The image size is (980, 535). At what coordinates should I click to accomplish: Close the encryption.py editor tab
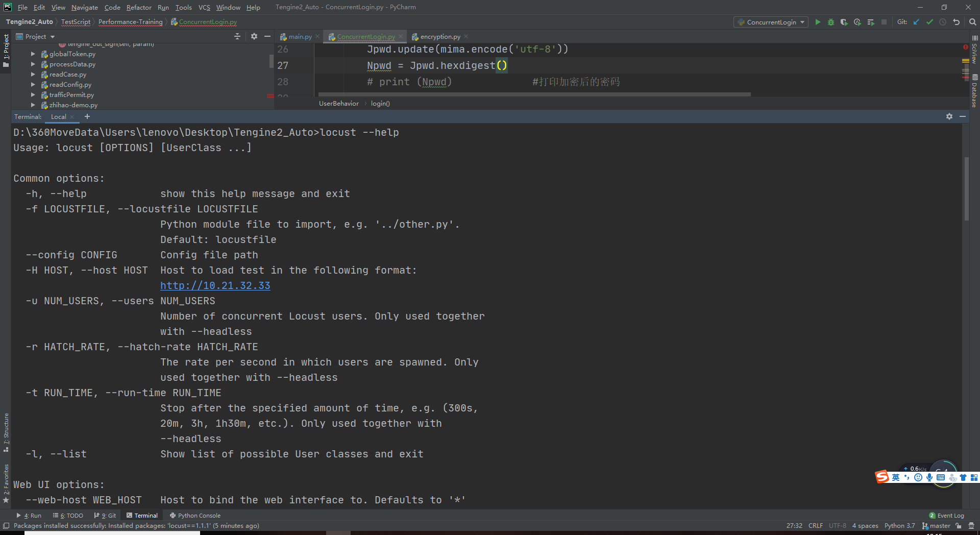coord(466,36)
